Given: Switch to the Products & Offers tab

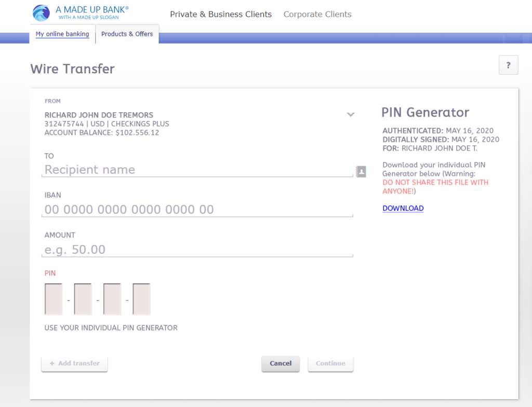Looking at the screenshot, I should tap(127, 34).
